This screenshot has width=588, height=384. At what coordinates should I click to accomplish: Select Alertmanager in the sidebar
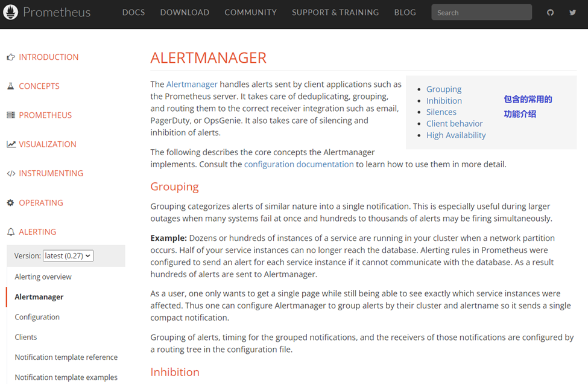[x=39, y=297]
